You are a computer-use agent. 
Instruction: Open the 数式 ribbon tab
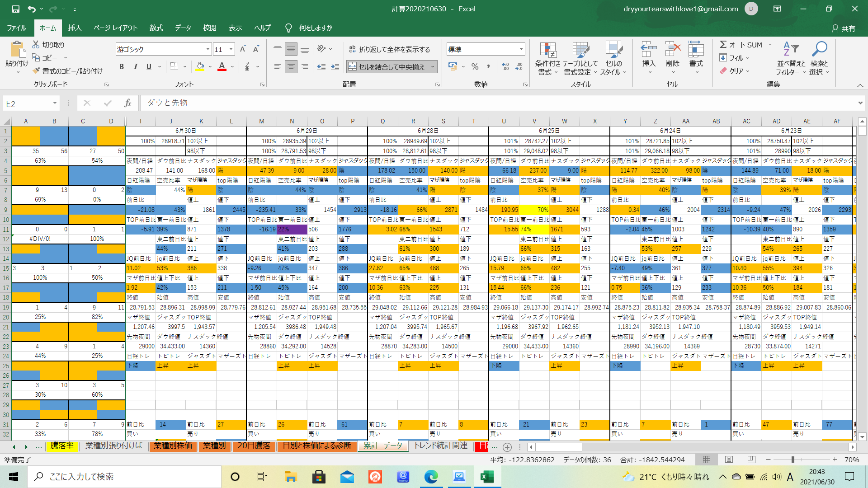[x=156, y=28]
